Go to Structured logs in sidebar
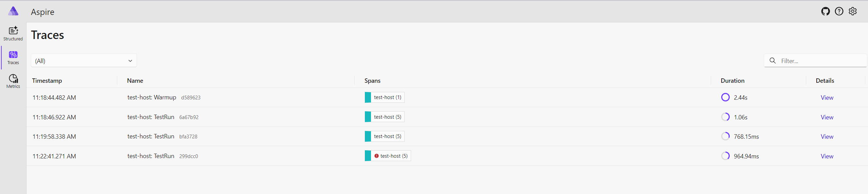This screenshot has height=194, width=868. tap(13, 34)
